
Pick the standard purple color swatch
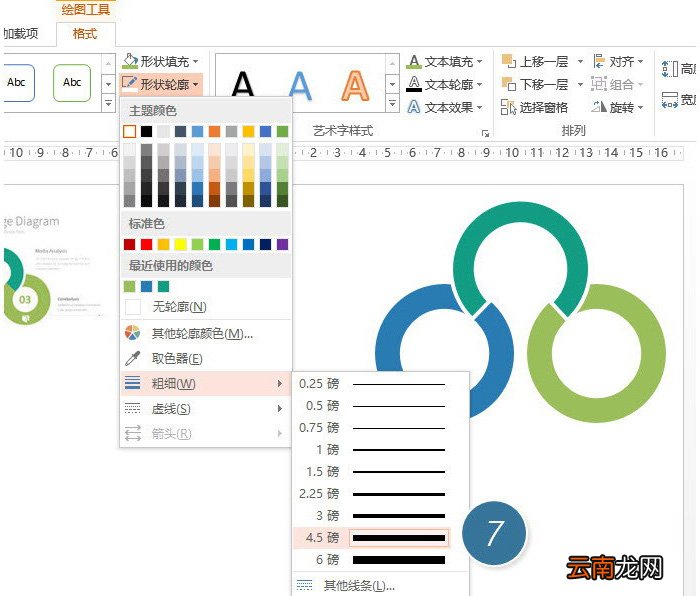pos(282,244)
